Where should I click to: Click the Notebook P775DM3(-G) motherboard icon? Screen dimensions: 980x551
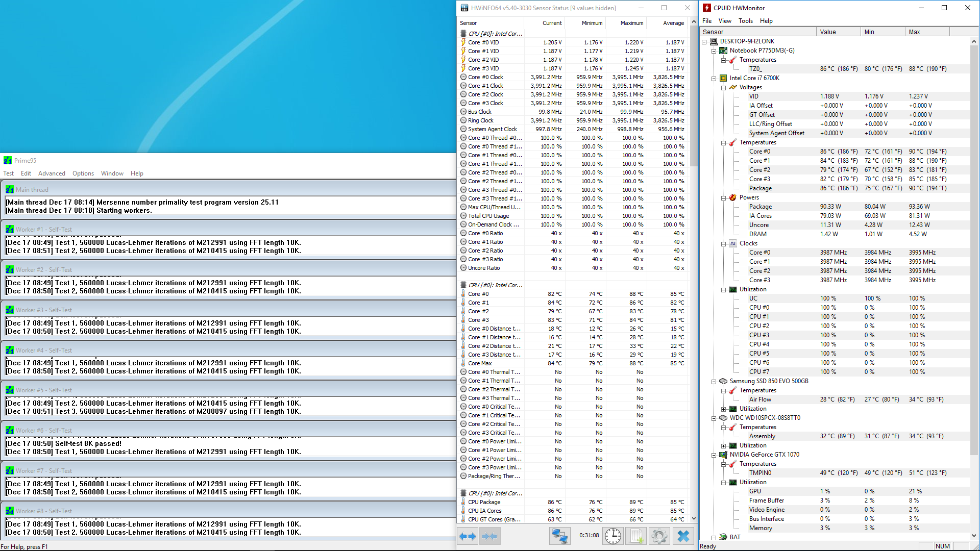coord(723,51)
